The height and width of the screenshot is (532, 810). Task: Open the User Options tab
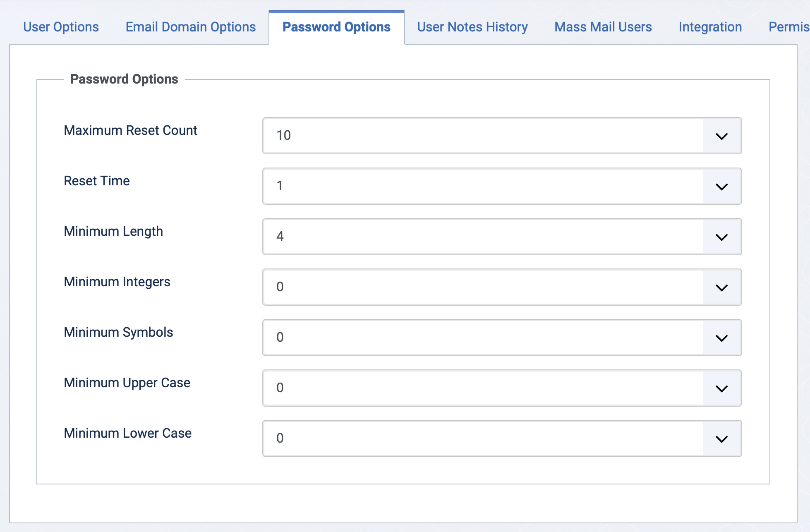click(61, 27)
